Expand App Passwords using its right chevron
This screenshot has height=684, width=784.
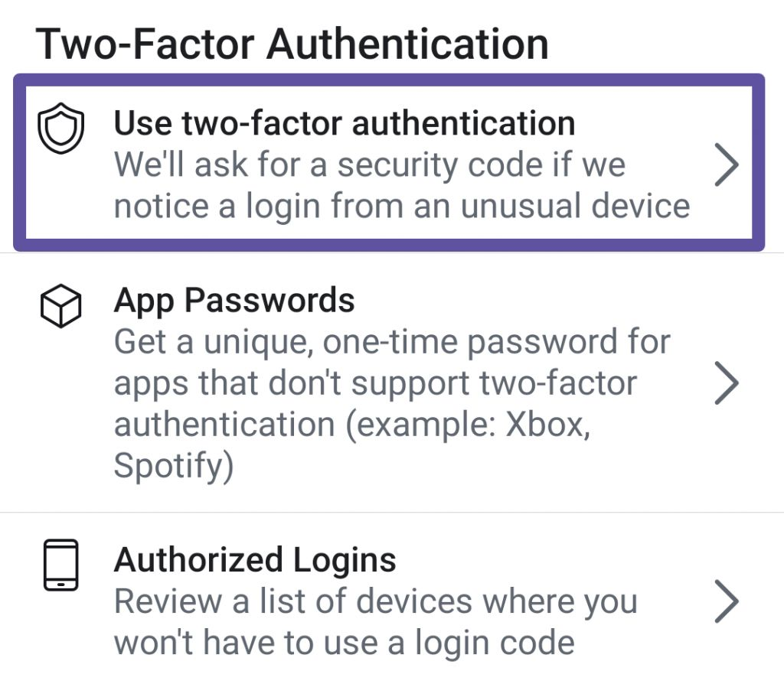coord(727,383)
